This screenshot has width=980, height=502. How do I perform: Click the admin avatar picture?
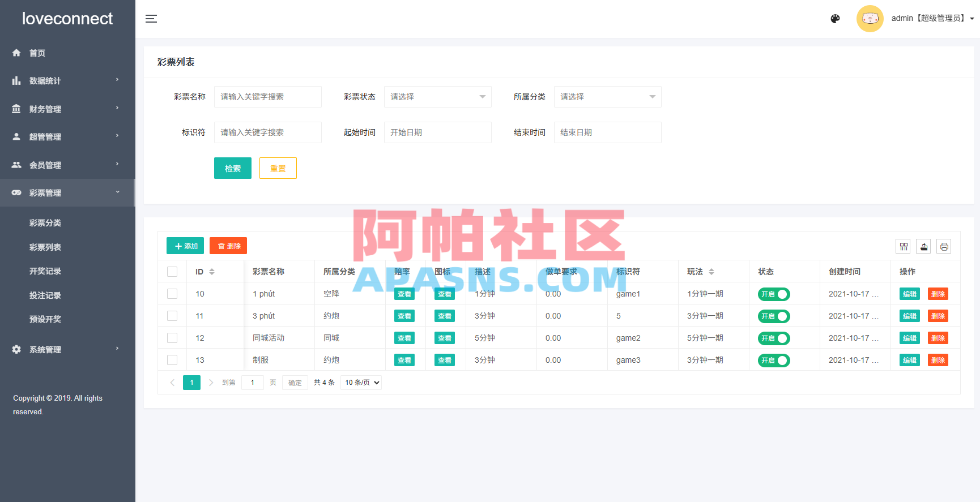(870, 19)
